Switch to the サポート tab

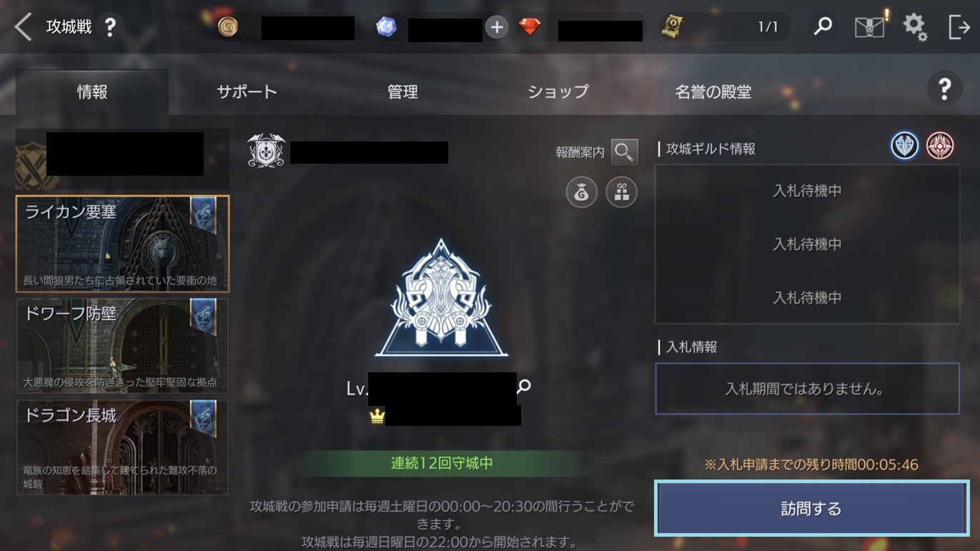tap(247, 91)
